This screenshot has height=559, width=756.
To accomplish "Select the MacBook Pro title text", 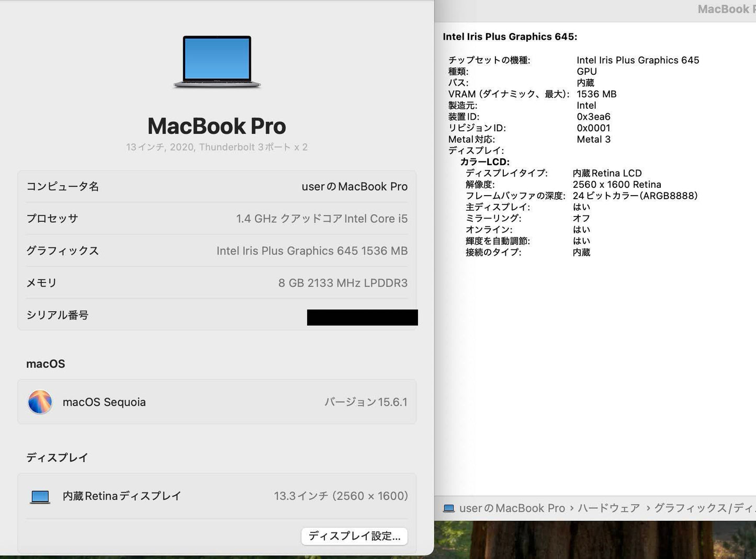I will pos(217,126).
